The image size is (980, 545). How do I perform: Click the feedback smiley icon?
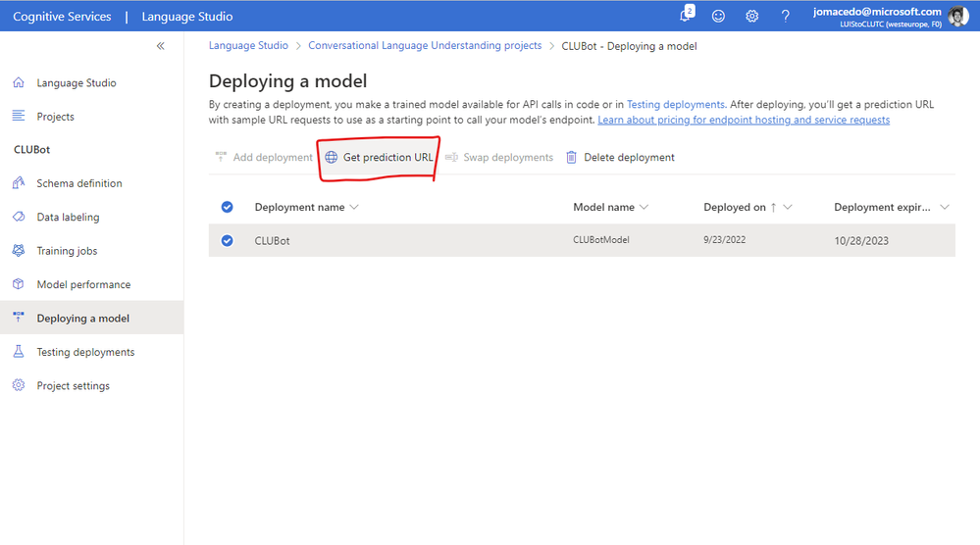718,17
